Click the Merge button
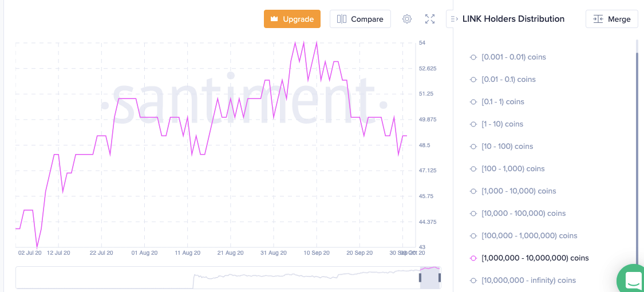Image resolution: width=644 pixels, height=292 pixels. (611, 19)
